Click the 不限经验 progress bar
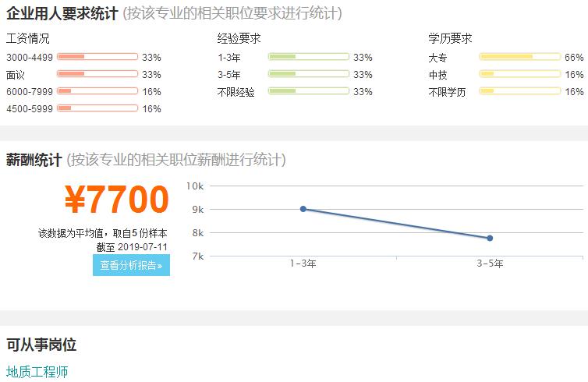The width and height of the screenshot is (588, 382). 309,91
